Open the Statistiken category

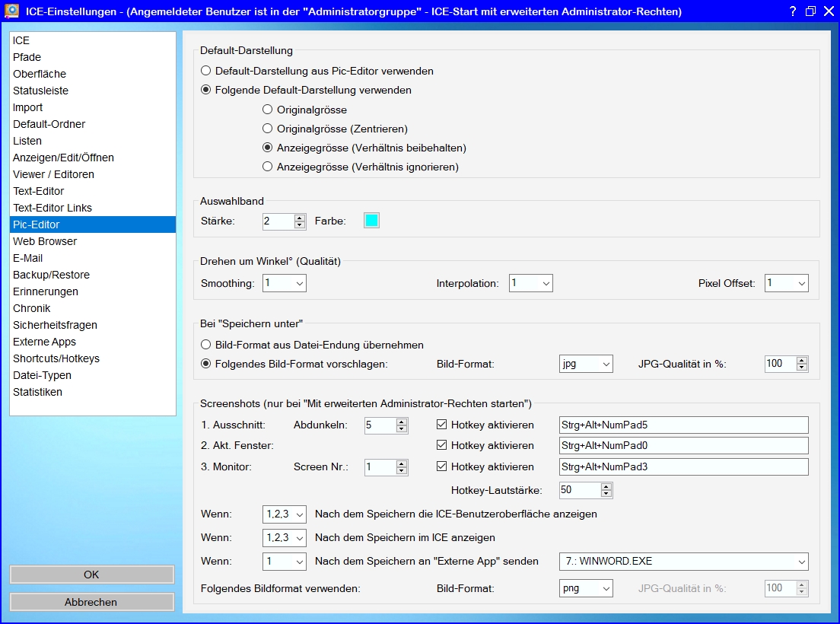click(x=93, y=392)
